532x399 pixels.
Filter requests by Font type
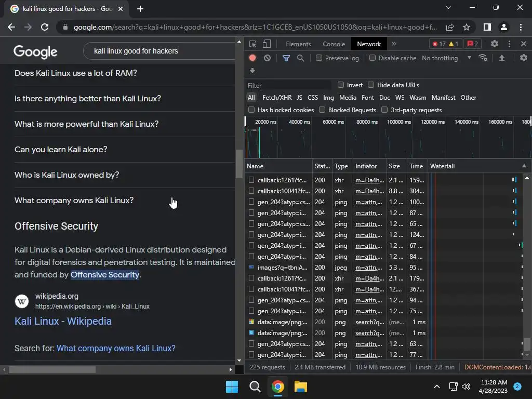coord(368,98)
